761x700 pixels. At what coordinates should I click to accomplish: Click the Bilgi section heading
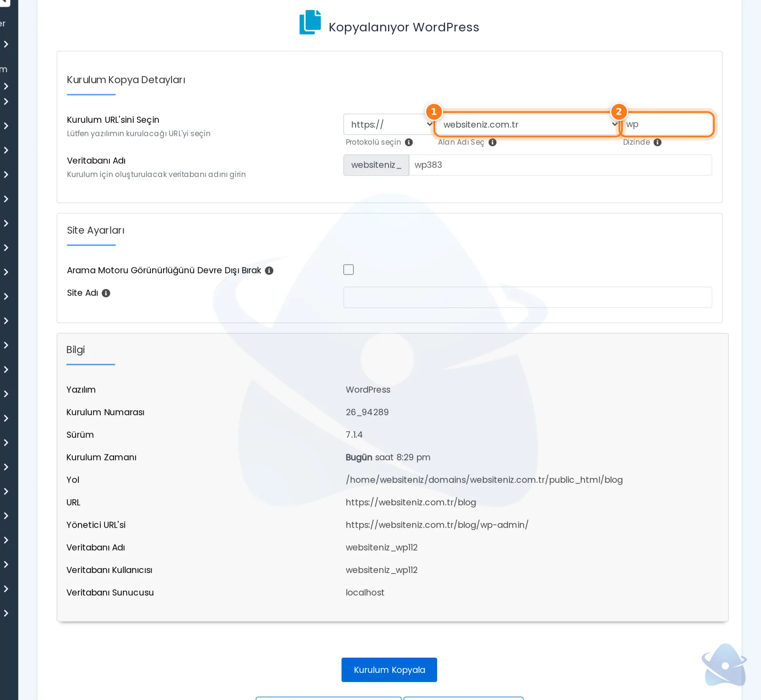(76, 350)
